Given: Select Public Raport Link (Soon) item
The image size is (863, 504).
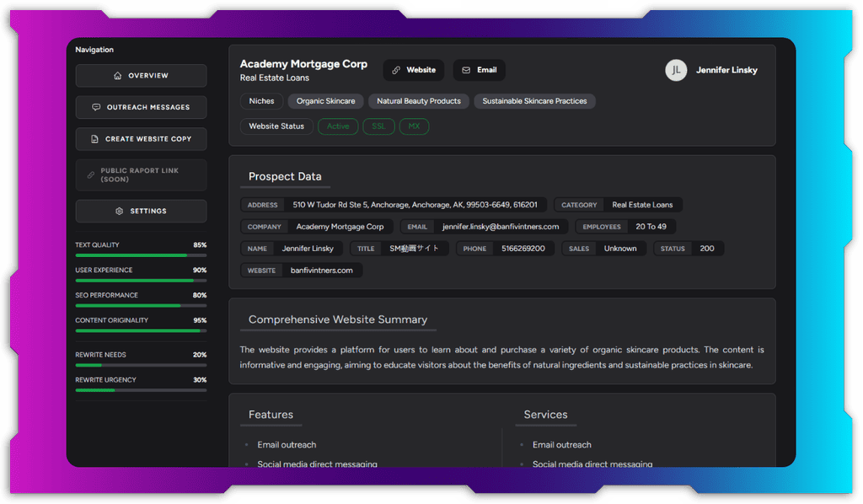Looking at the screenshot, I should pyautogui.click(x=141, y=175).
